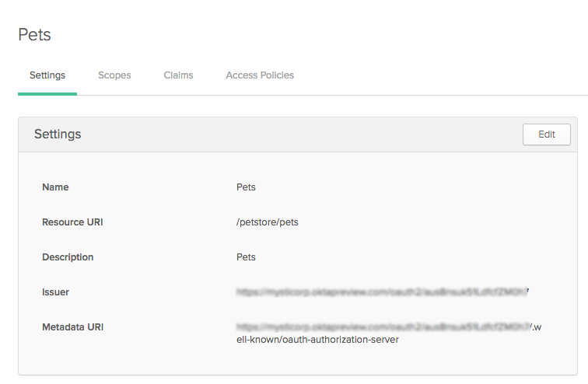Switch to the Scopes tab
The width and height of the screenshot is (588, 384).
tap(114, 75)
